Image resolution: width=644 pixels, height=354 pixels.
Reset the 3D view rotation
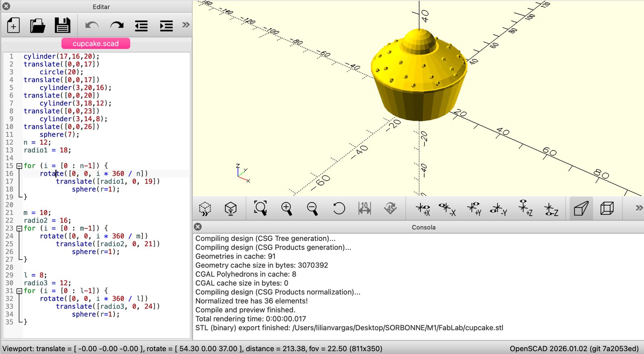[339, 208]
